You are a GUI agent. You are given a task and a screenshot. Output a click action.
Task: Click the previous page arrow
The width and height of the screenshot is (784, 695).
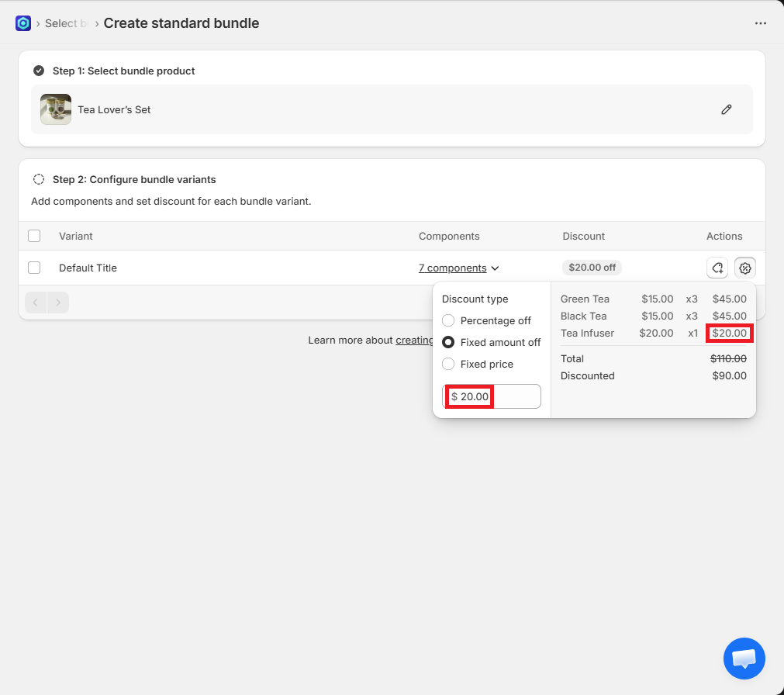pyautogui.click(x=36, y=303)
